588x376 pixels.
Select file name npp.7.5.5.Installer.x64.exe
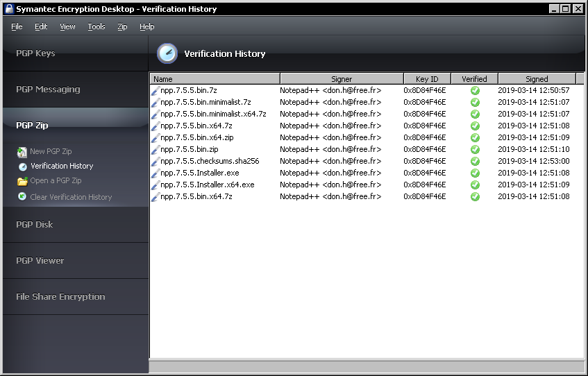208,185
